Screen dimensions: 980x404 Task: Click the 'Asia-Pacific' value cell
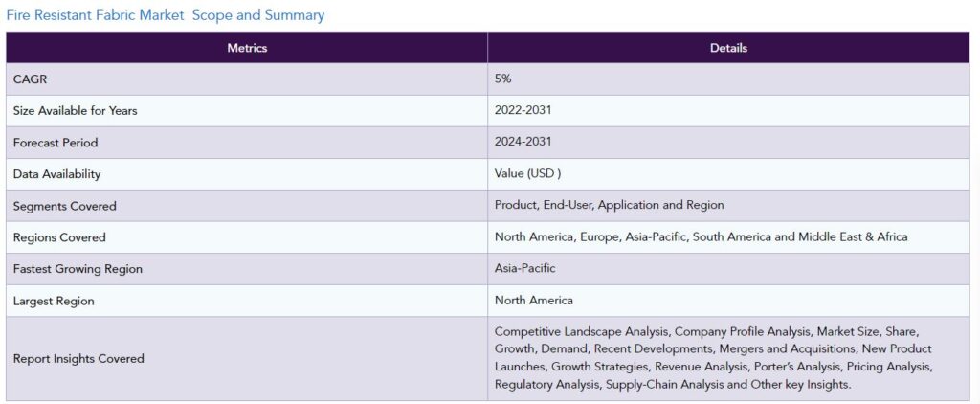click(x=728, y=269)
